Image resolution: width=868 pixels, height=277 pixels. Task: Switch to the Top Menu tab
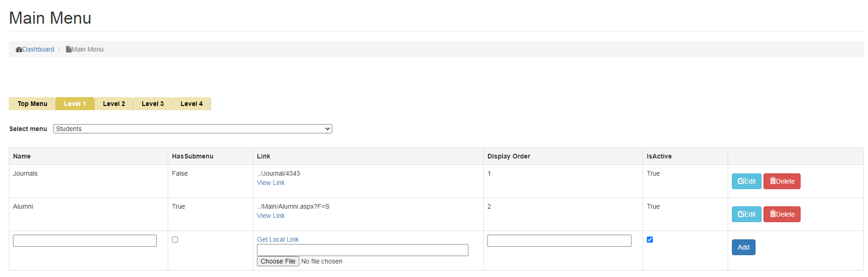click(32, 104)
